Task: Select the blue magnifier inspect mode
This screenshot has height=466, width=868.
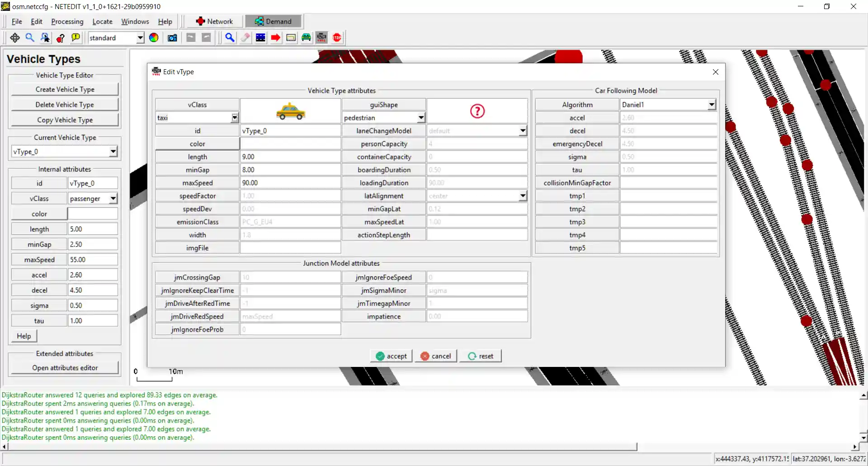Action: click(230, 38)
